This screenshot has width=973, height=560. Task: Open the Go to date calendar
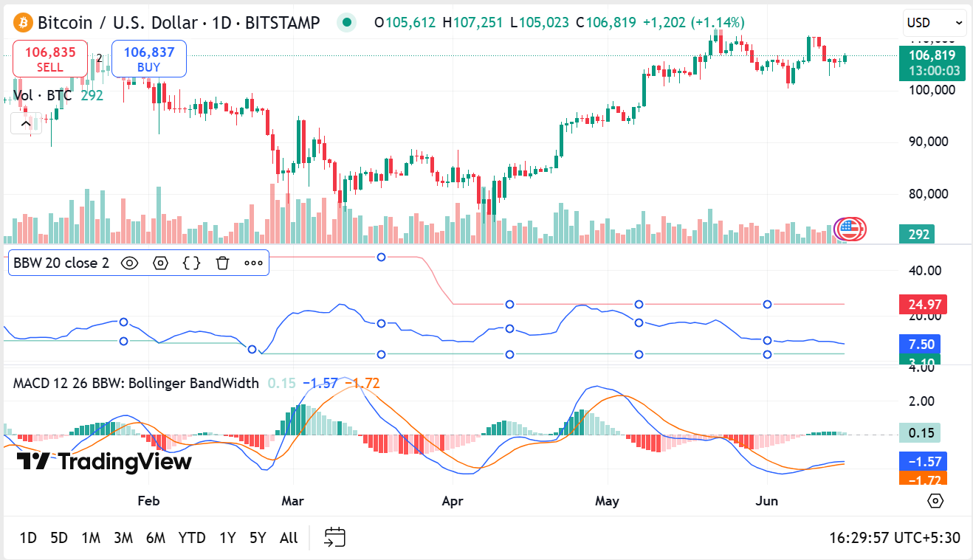pyautogui.click(x=335, y=537)
